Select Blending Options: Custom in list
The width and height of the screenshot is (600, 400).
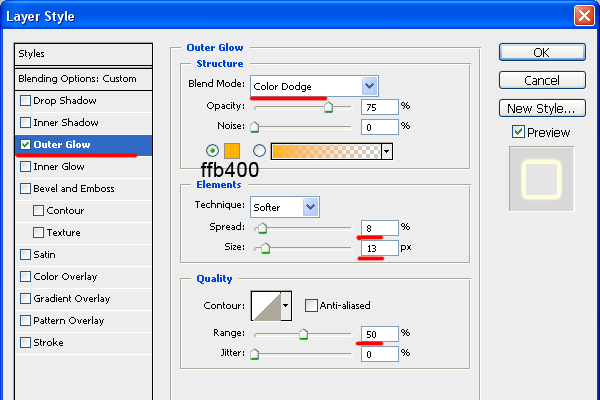coord(77,78)
